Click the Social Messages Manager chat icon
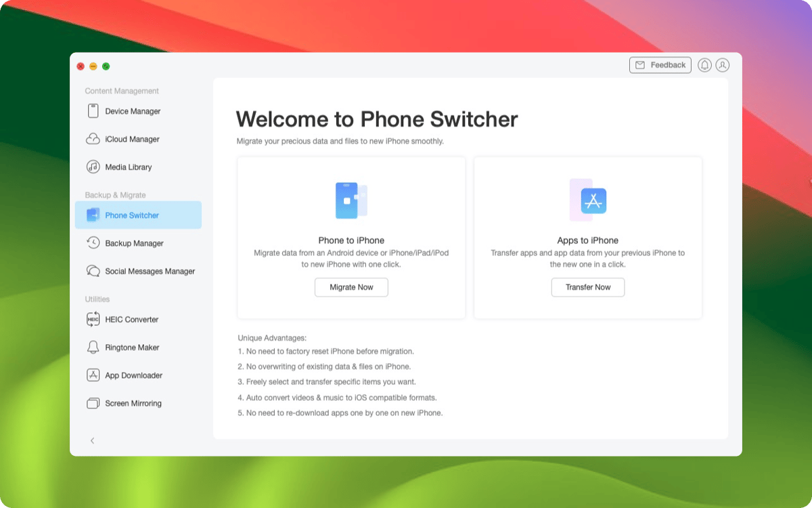 (x=93, y=271)
